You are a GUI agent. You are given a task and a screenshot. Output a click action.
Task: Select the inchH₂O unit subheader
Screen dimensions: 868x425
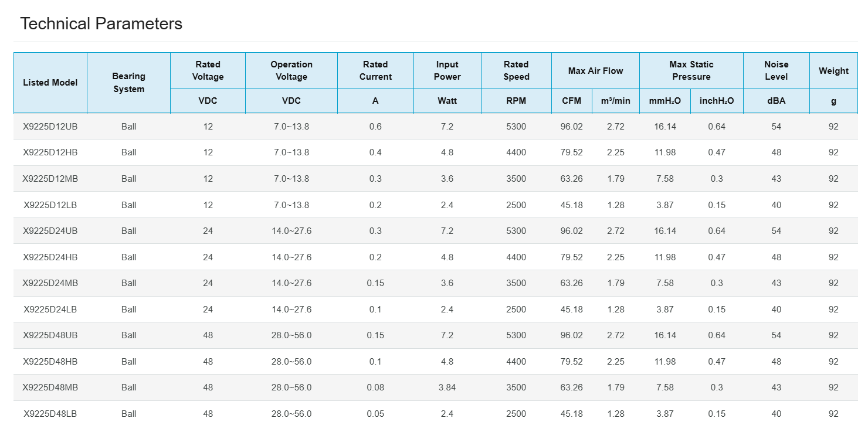pos(717,101)
